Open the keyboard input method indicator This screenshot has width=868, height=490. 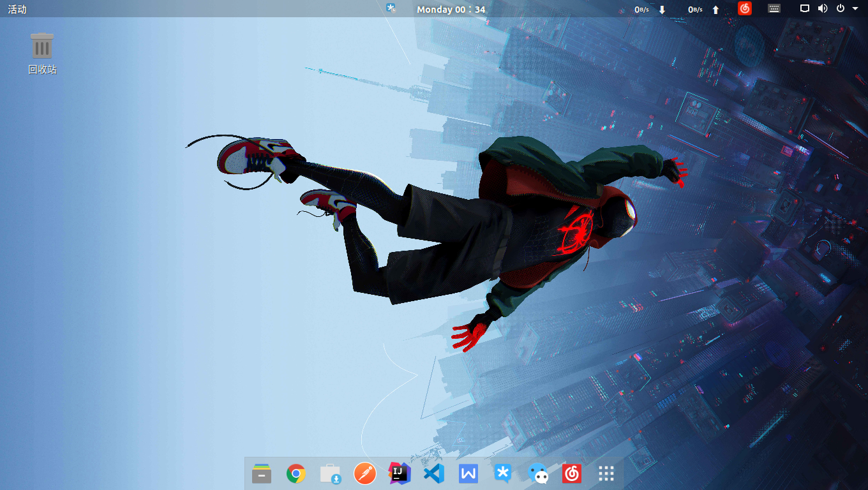(774, 9)
